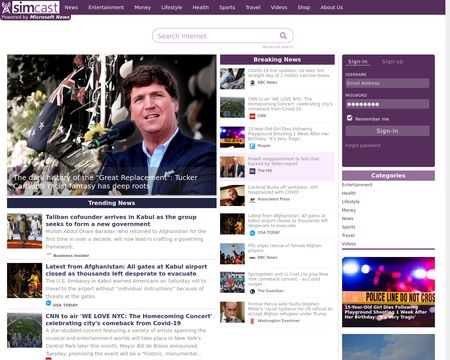
Task: Open the About Us menu item
Action: point(332,7)
